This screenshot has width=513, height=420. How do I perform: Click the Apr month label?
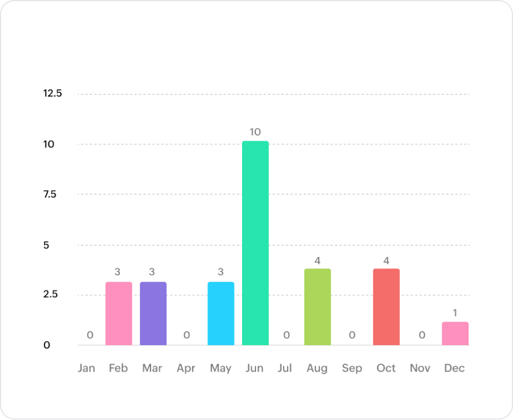pos(186,368)
